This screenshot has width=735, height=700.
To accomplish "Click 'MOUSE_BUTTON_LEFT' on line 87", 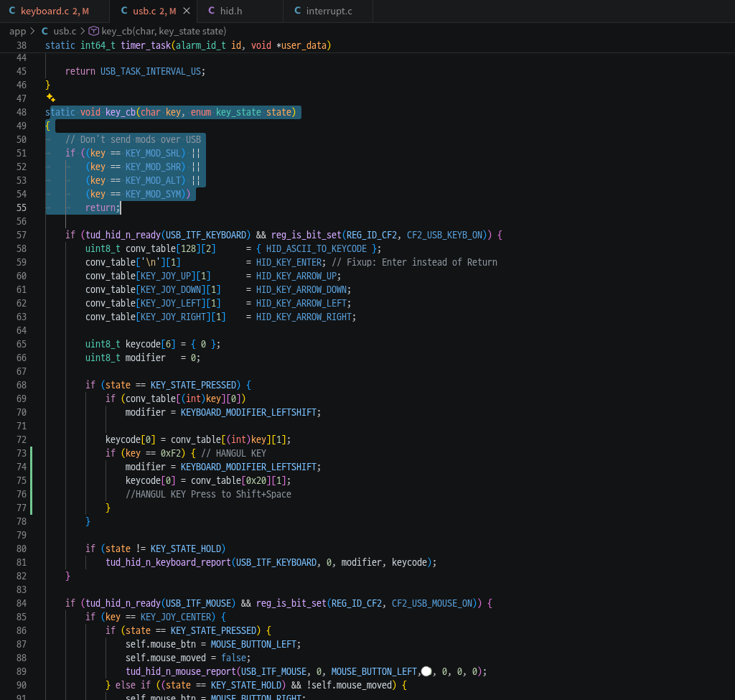I will coord(253,645).
